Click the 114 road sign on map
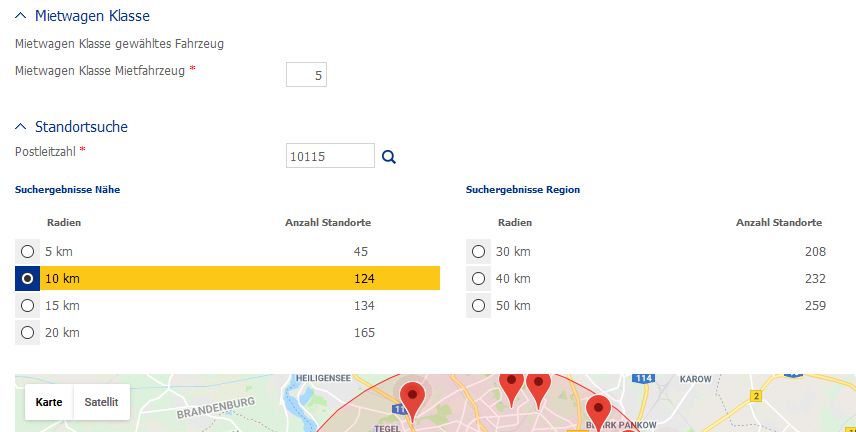Viewport: 856px width, 432px height. point(646,378)
